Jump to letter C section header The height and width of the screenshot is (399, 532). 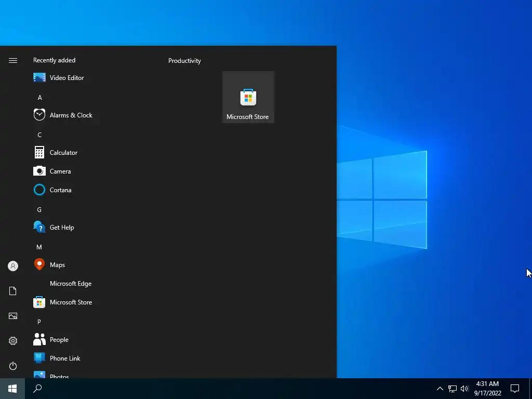coord(39,135)
